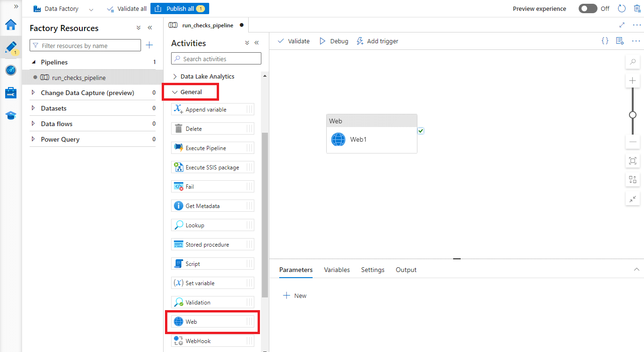The width and height of the screenshot is (644, 352).
Task: Add a new resource with plus icon
Action: coord(149,45)
